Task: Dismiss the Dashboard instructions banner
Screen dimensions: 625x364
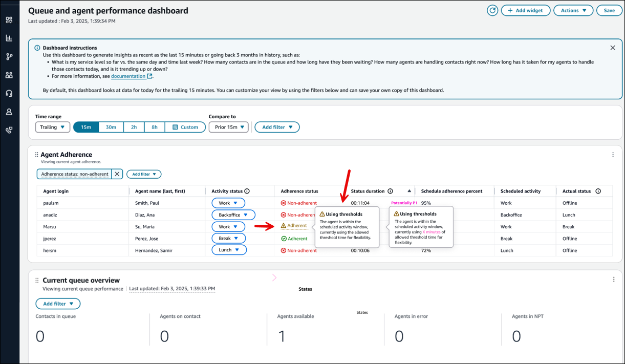Action: pyautogui.click(x=612, y=48)
